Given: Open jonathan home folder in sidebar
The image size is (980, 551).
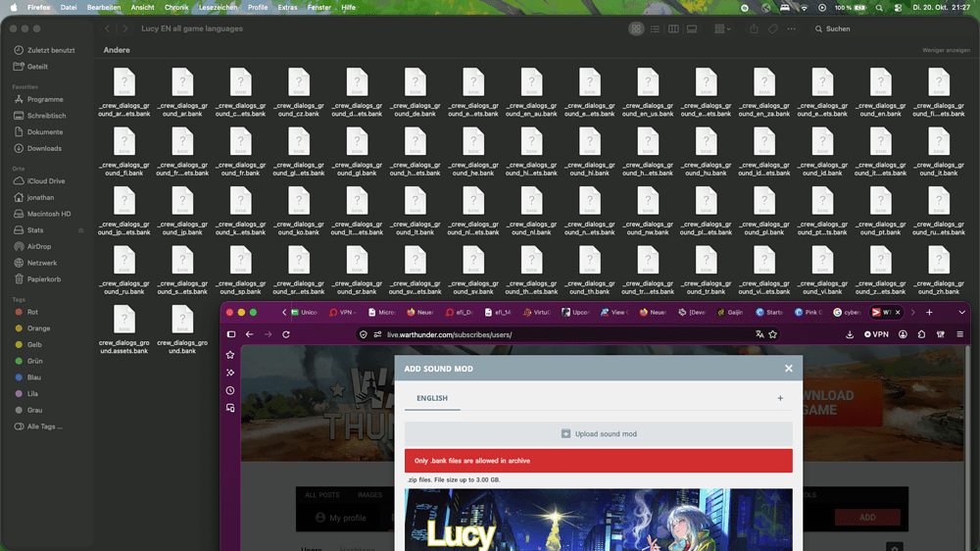Looking at the screenshot, I should pos(34,197).
